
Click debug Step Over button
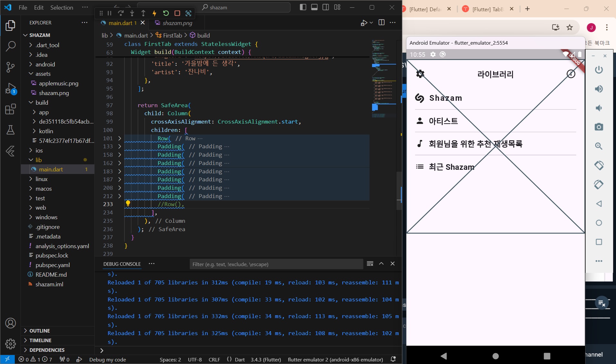click(121, 13)
